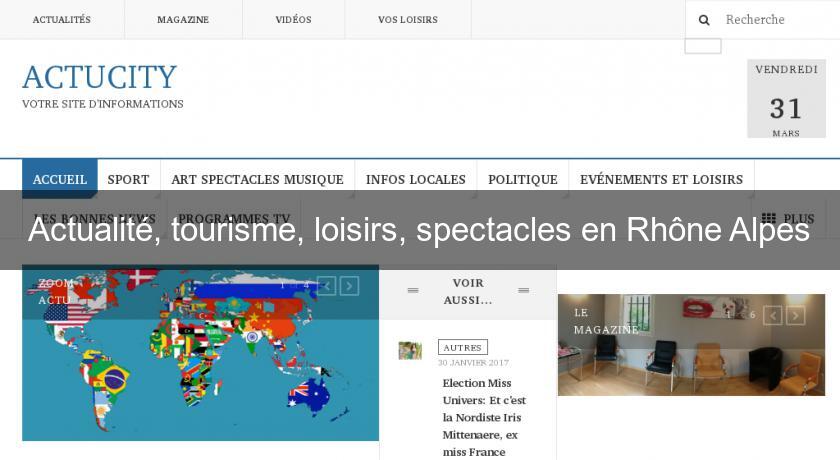Click the search magnifier icon
This screenshot has width=840, height=460.
[704, 20]
